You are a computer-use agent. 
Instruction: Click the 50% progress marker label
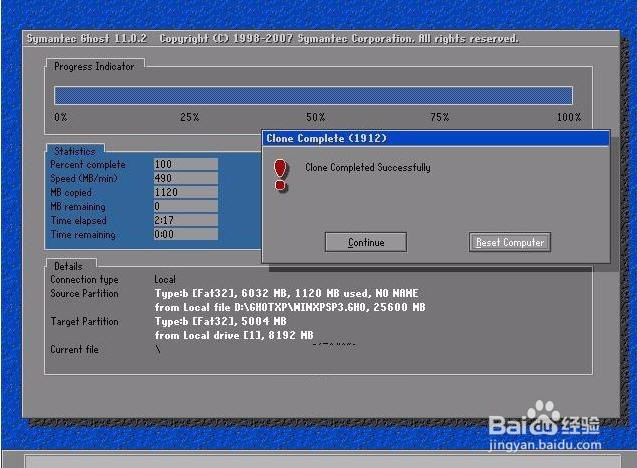click(x=316, y=117)
